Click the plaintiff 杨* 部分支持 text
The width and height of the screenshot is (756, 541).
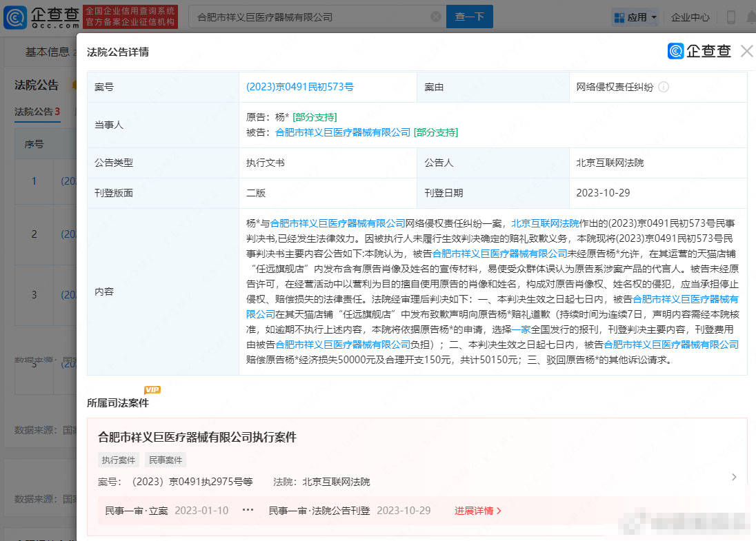tap(292, 117)
